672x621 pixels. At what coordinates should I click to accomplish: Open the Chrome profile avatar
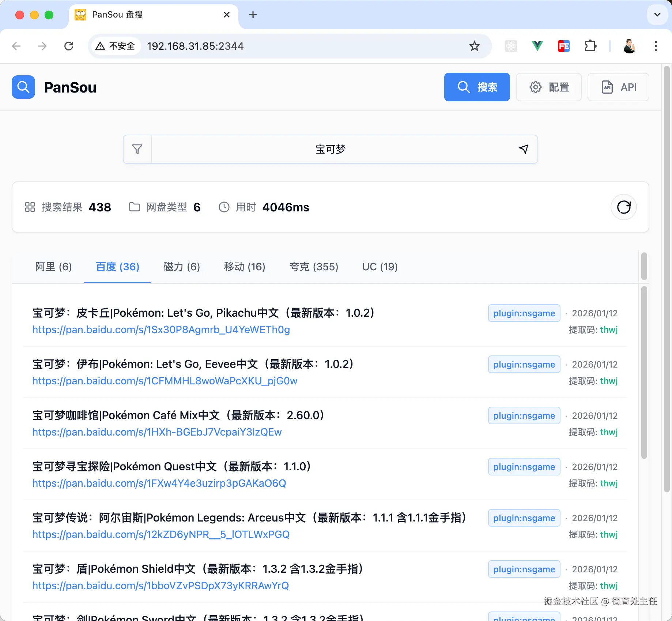629,46
